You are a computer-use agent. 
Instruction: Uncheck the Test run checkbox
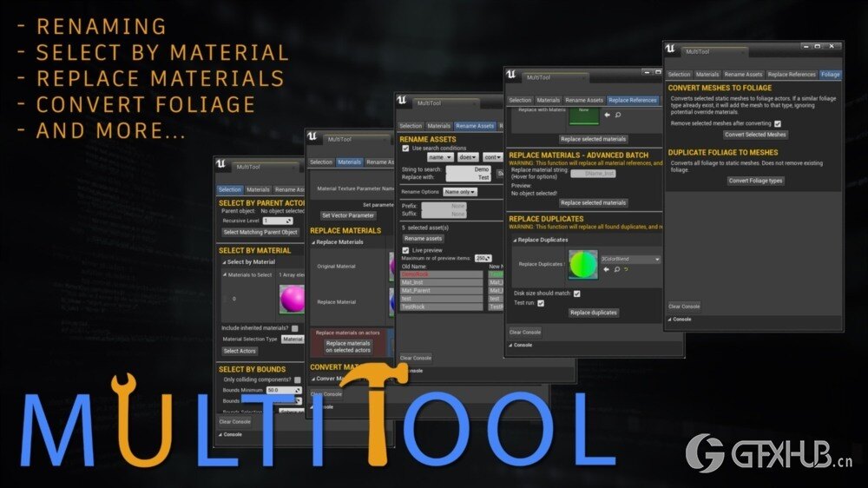tap(541, 303)
